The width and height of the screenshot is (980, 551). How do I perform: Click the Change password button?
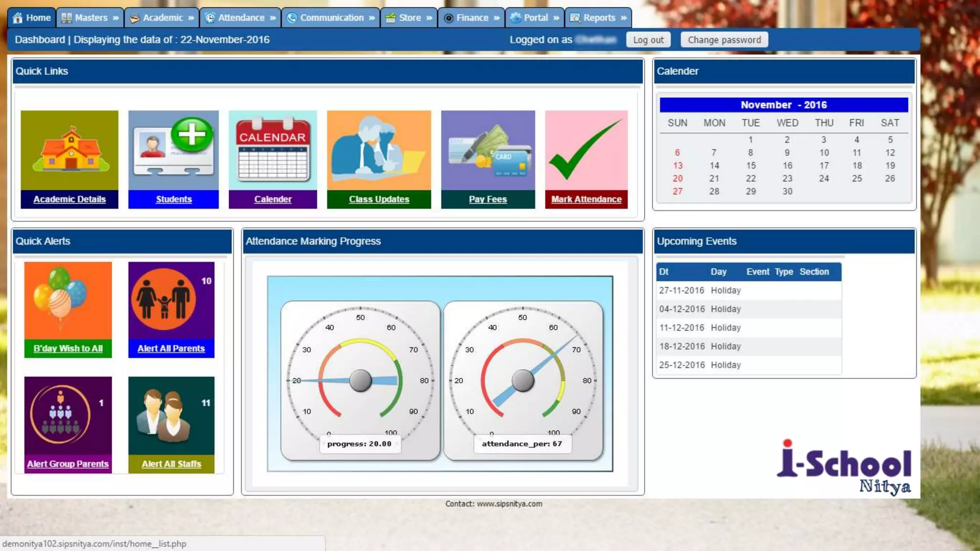[x=724, y=40]
